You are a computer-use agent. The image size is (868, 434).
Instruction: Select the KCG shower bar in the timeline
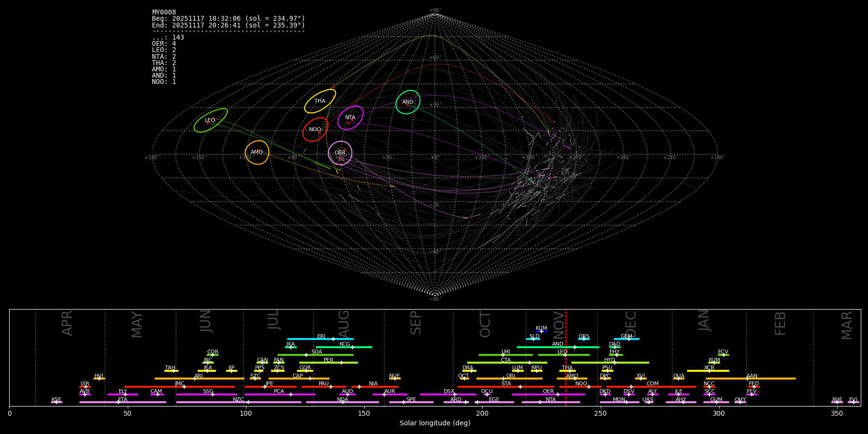pyautogui.click(x=344, y=347)
